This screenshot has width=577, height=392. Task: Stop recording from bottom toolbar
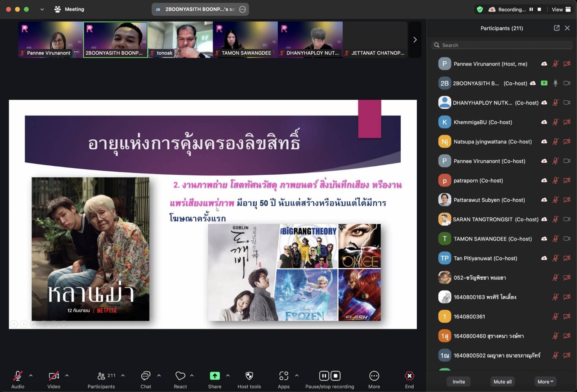click(336, 376)
